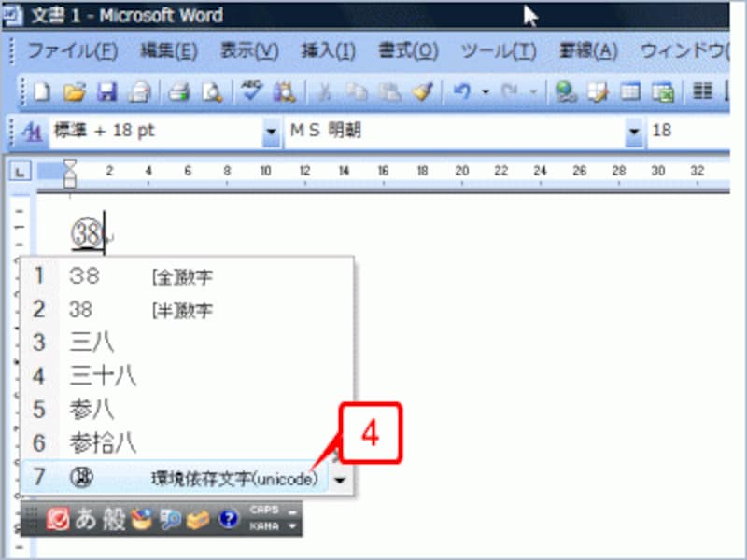Click the Redo arrow icon
Screen dimensions: 747x560
tap(510, 91)
